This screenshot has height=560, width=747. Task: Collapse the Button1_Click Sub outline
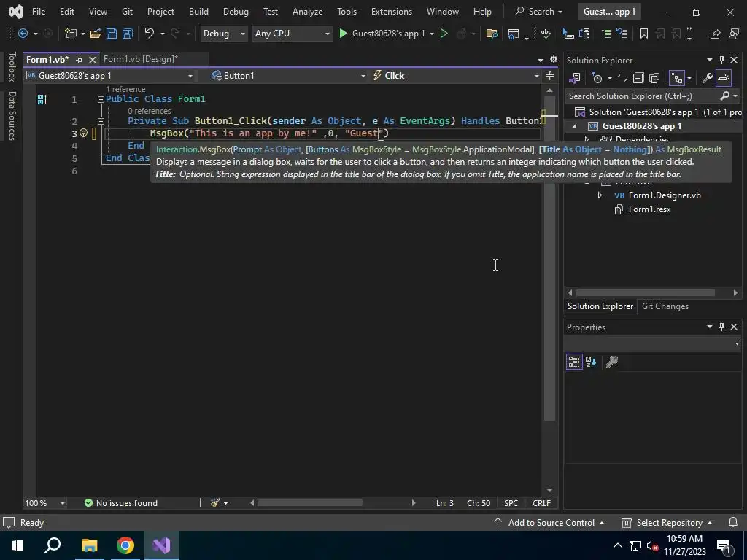pyautogui.click(x=101, y=122)
